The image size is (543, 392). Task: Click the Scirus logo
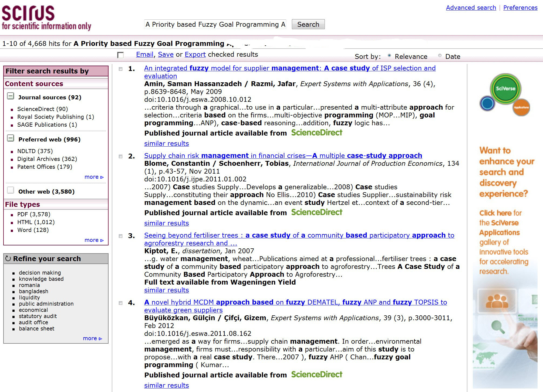pos(46,18)
